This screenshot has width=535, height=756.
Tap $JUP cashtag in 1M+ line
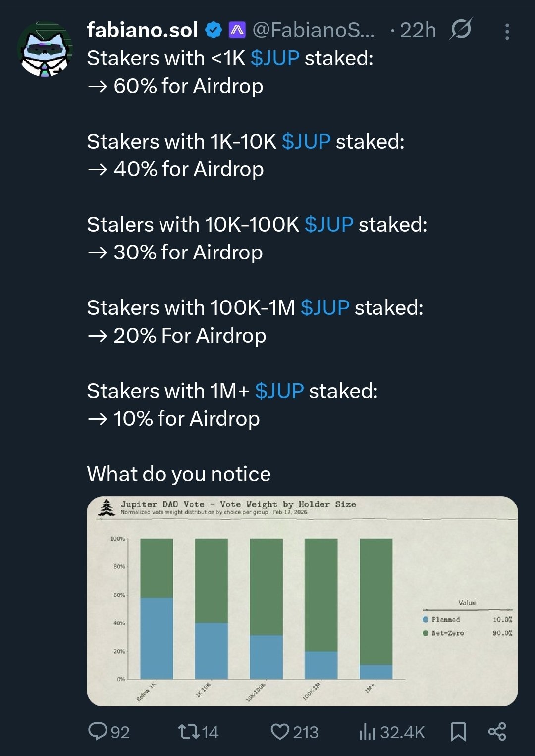click(x=279, y=391)
